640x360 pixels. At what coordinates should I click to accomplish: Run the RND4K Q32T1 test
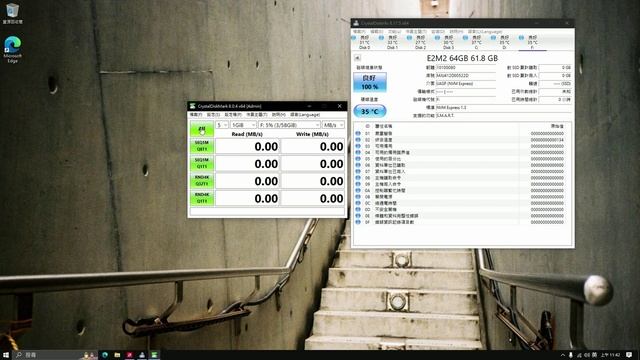202,180
